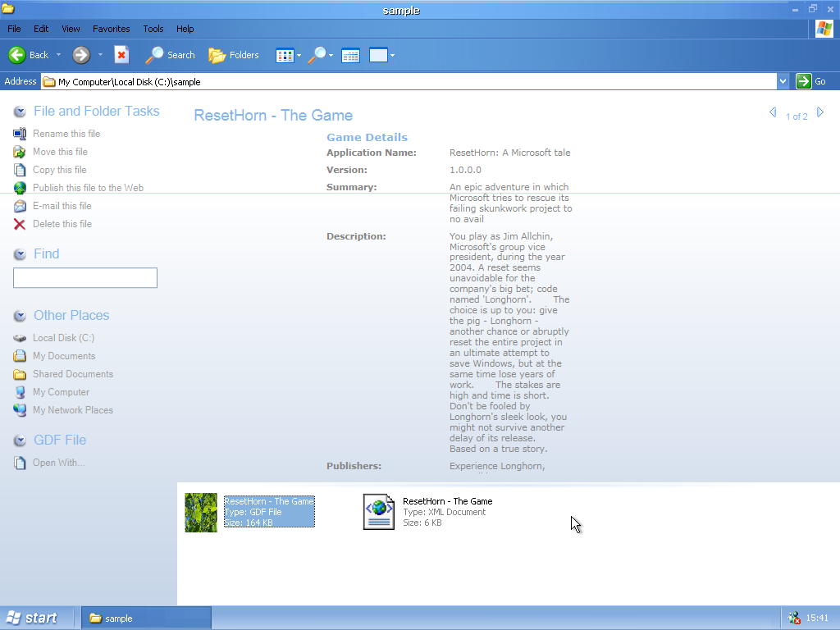Click the Back navigation button
840x630 pixels.
(29, 55)
